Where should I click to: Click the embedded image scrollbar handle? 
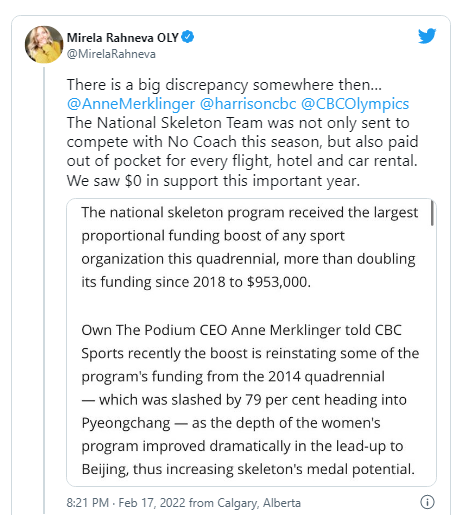(432, 213)
